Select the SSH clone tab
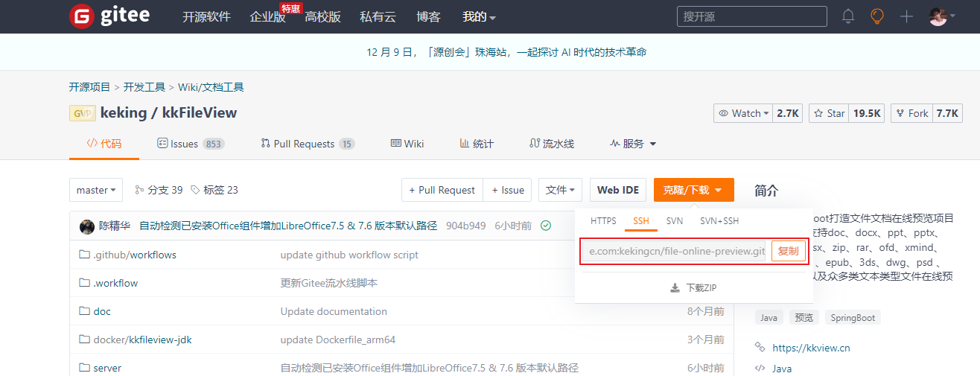This screenshot has width=980, height=376. point(641,221)
